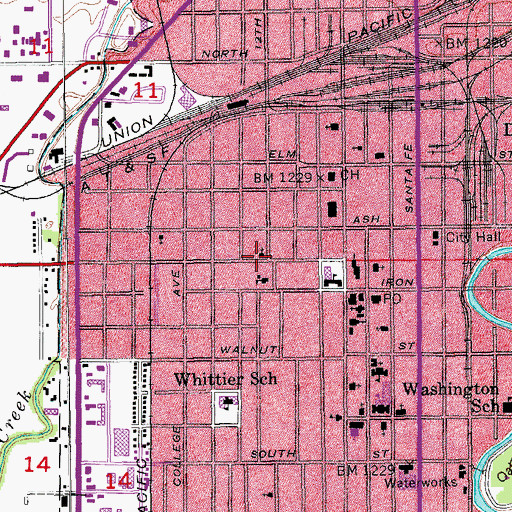Click the vertical AVE street label
Screen dimensions: 512x512
coord(177,283)
